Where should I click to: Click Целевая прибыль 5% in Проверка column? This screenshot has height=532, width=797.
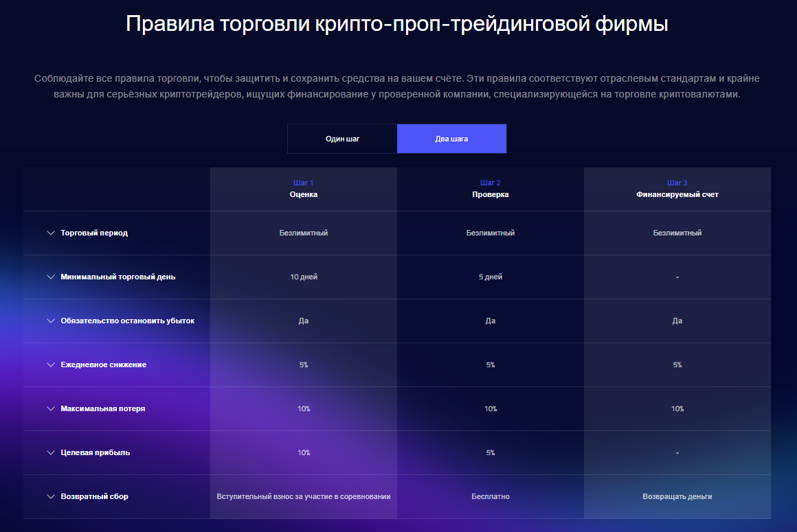(x=491, y=452)
